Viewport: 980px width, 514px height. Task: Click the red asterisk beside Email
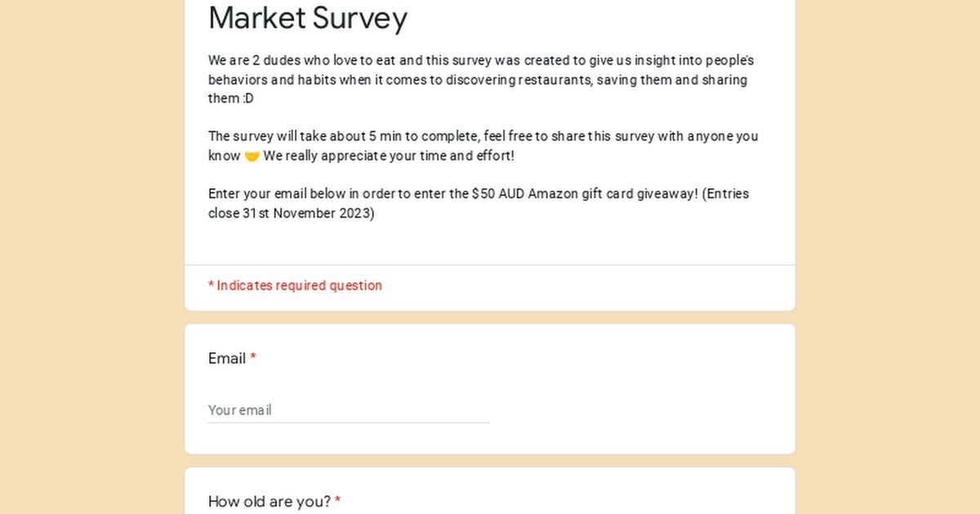(253, 357)
